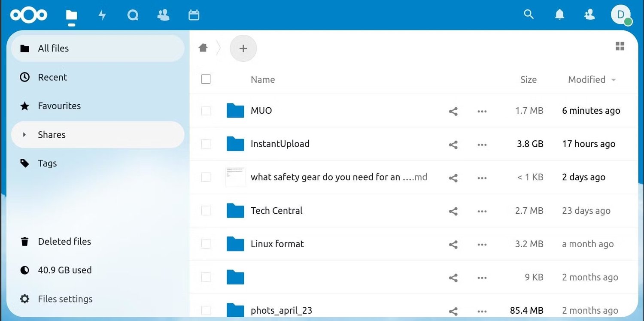The width and height of the screenshot is (644, 321).
Task: Check the box beside Tech Central
Action: 206,211
